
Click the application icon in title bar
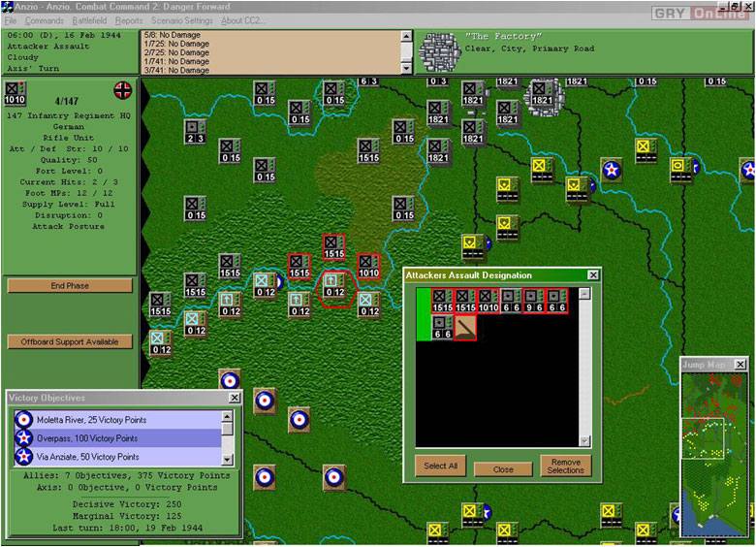tap(6, 7)
